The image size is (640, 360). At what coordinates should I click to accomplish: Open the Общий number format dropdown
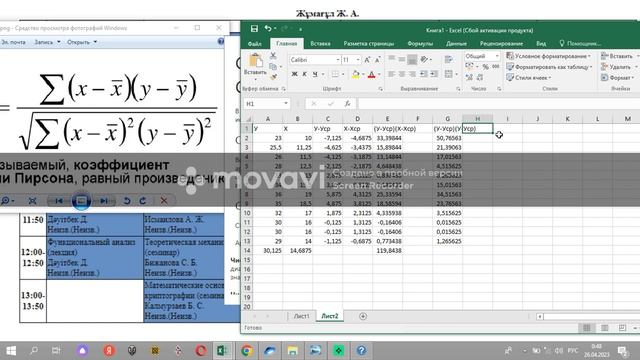(x=497, y=56)
